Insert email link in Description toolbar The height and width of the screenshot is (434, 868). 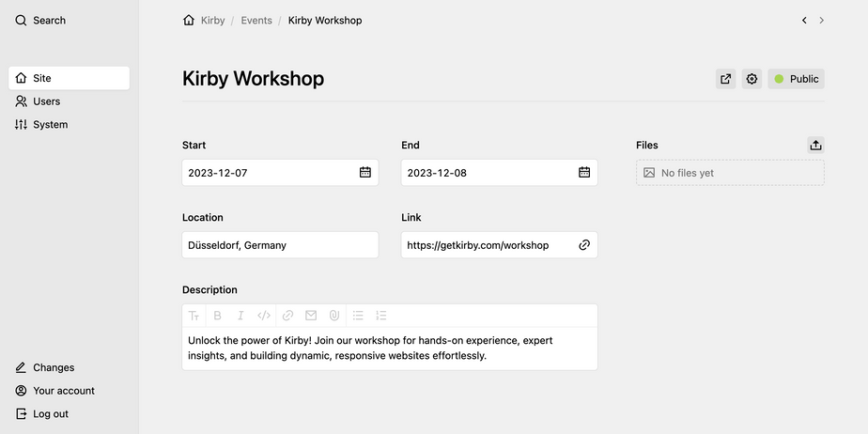point(311,316)
